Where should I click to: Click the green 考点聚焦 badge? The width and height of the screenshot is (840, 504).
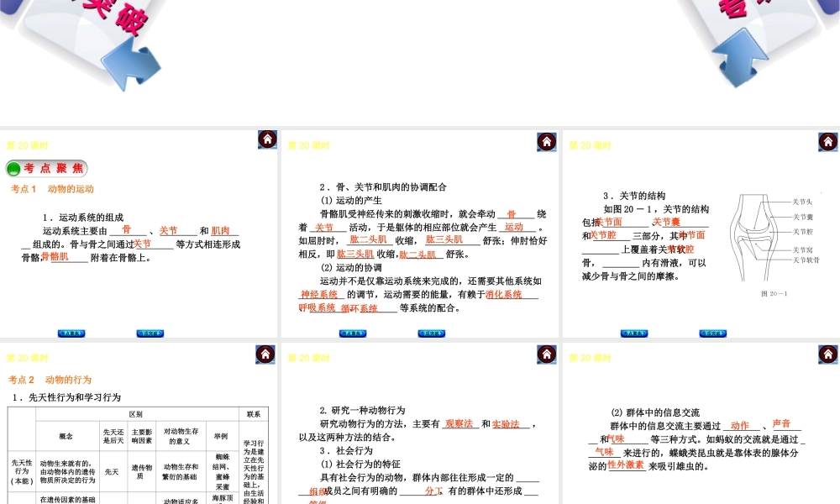tap(46, 169)
